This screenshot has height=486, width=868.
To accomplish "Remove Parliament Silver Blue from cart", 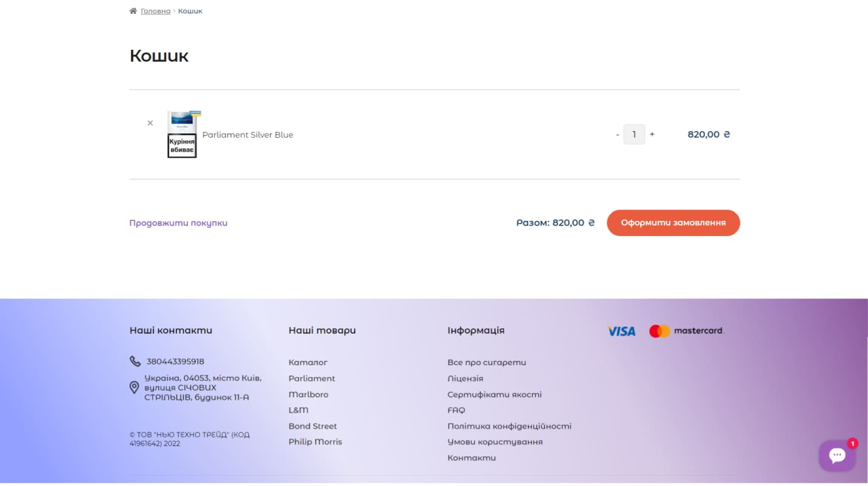I will point(150,123).
